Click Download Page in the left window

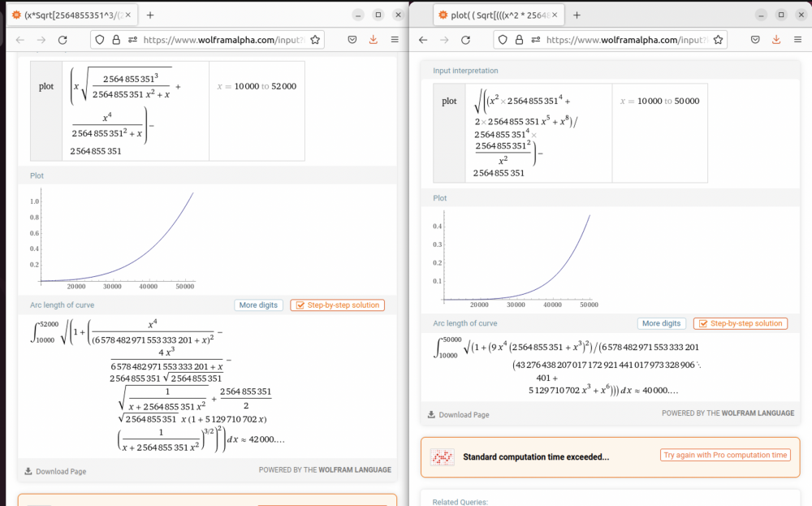[x=55, y=471]
